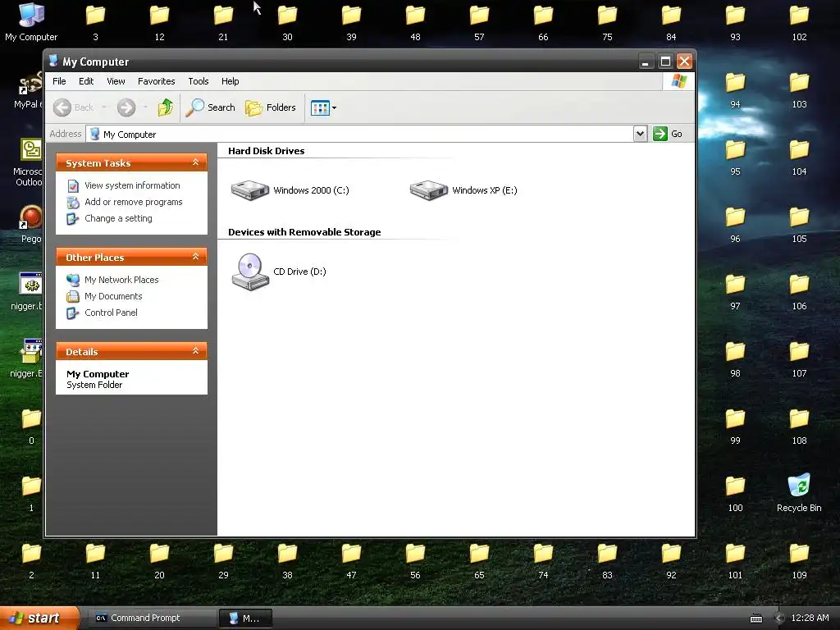Collapse the Other Places panel
Viewport: 840px width, 630px height.
pyautogui.click(x=195, y=257)
